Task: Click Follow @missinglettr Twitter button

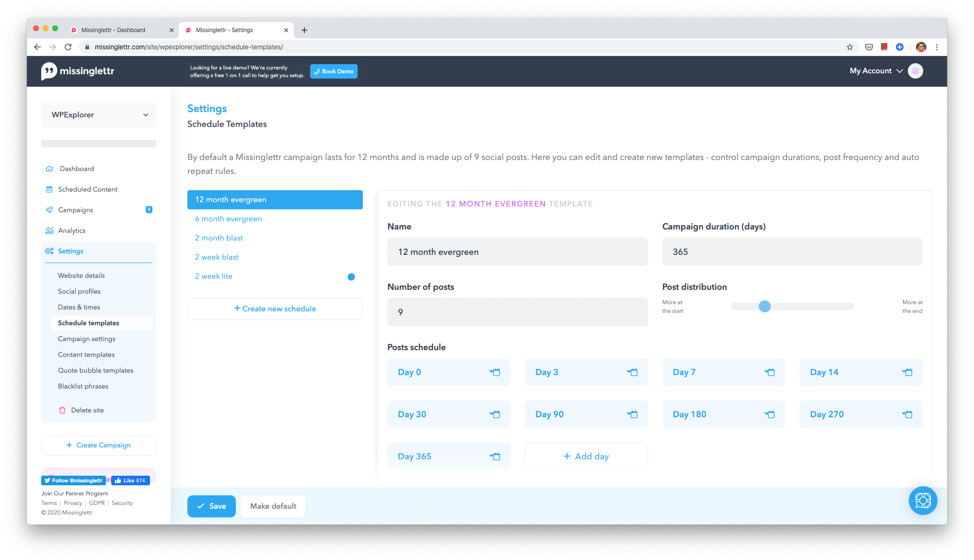Action: 73,480
